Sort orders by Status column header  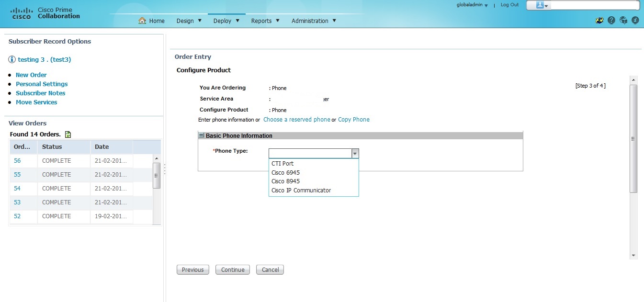(x=64, y=147)
